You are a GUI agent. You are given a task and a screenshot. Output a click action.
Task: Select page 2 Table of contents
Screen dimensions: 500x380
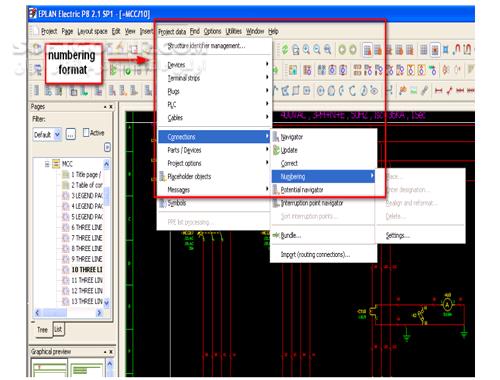(x=86, y=185)
